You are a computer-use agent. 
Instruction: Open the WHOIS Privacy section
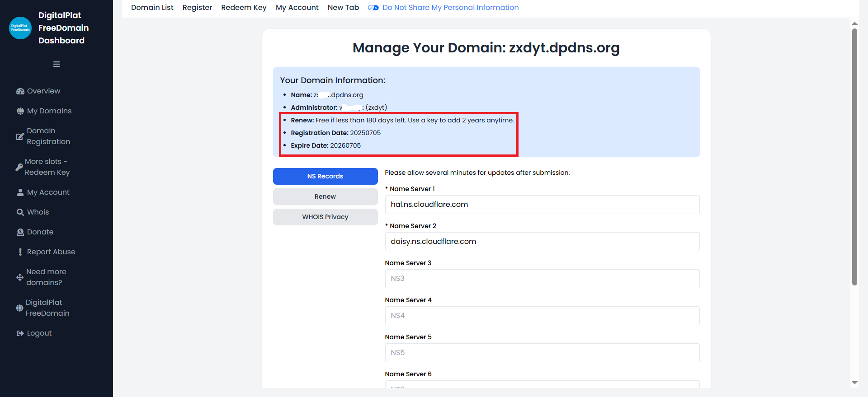(x=325, y=217)
